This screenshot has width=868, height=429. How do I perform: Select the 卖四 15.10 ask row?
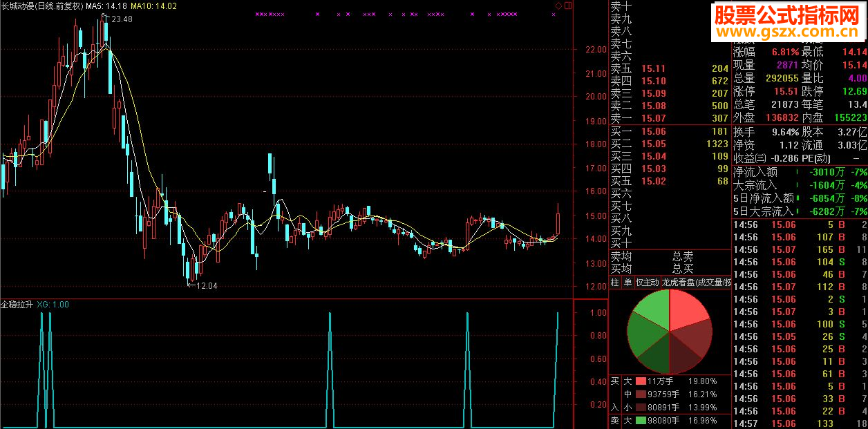(670, 81)
